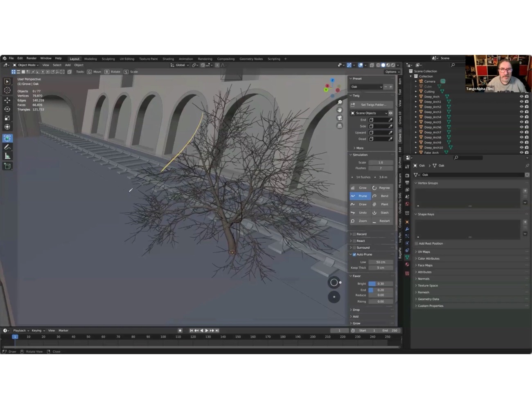Viewport: 532px width, 409px height.
Task: Switch to the Shading workspace tab
Action: 168,58
